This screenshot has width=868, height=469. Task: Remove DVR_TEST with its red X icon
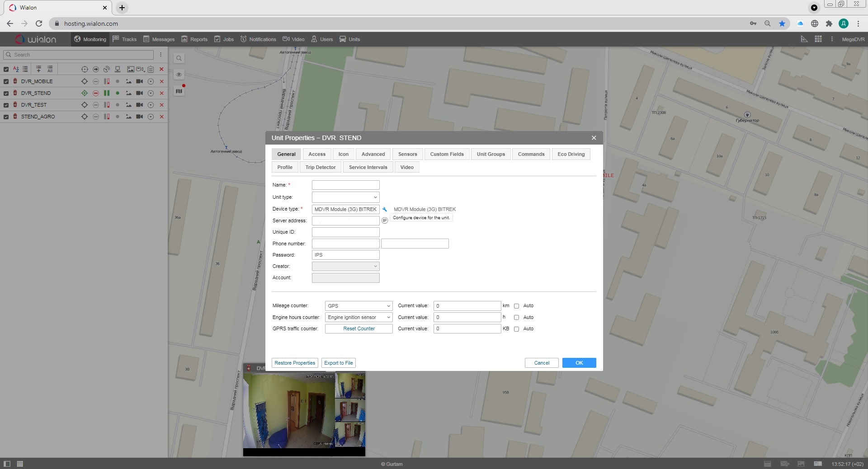click(161, 105)
